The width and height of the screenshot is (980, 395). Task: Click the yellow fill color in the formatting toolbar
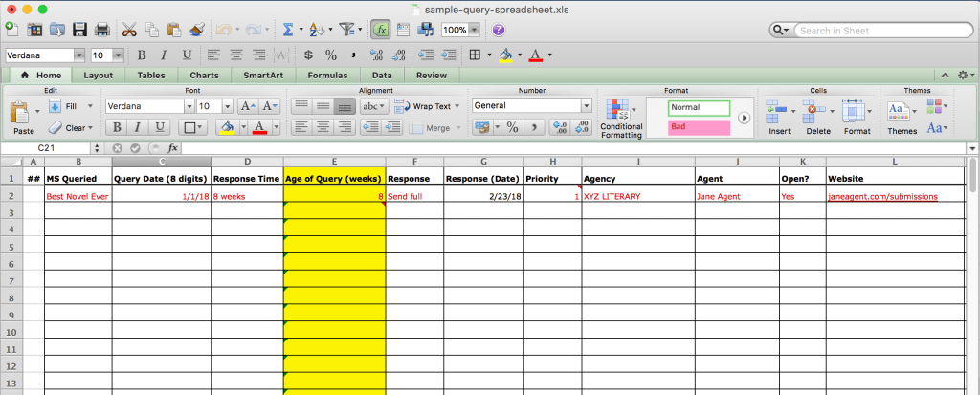coord(505,55)
